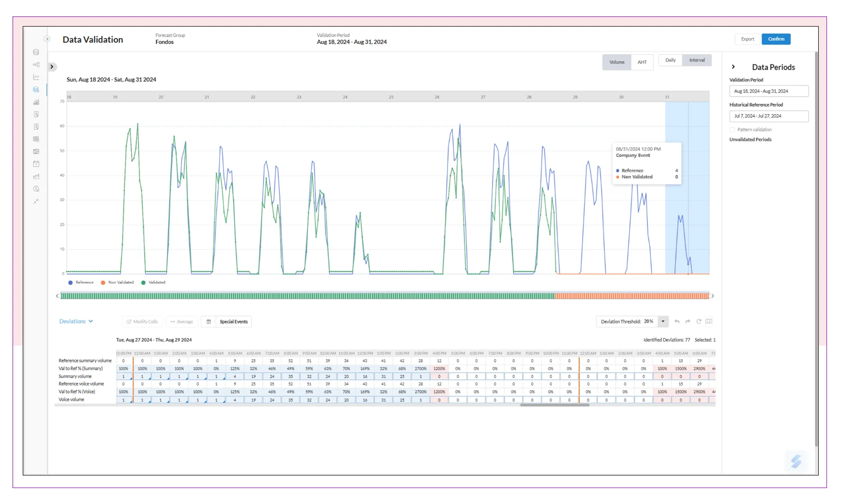Click the highlighted Aug 31 region in chart
841x504 pixels.
coord(687,188)
